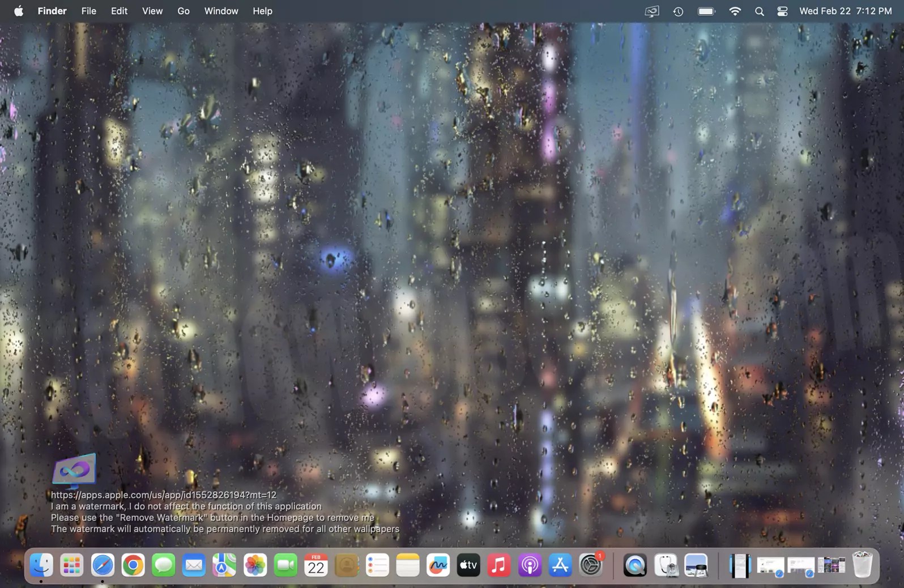
Task: Open the View menu
Action: click(152, 11)
